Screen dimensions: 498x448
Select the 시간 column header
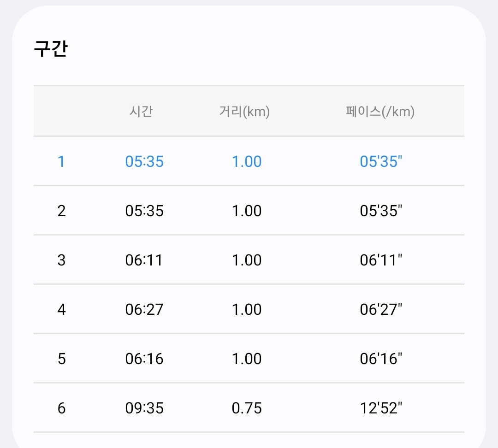pos(141,112)
